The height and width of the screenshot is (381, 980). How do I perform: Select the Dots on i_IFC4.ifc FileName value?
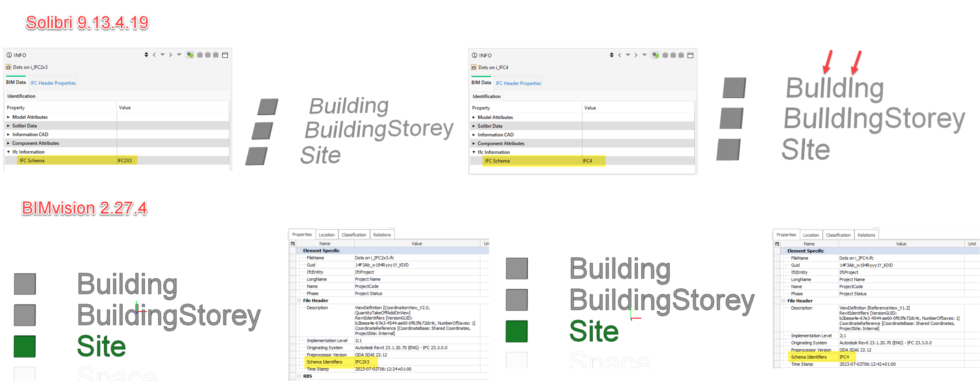[x=856, y=258]
